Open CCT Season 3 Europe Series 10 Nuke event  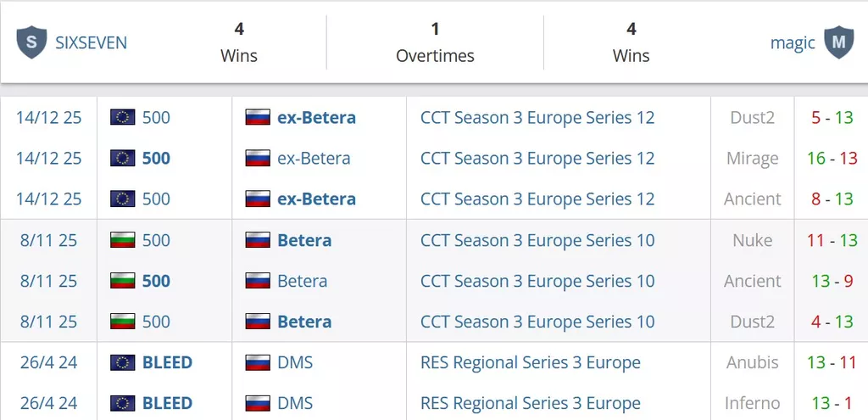click(x=537, y=240)
